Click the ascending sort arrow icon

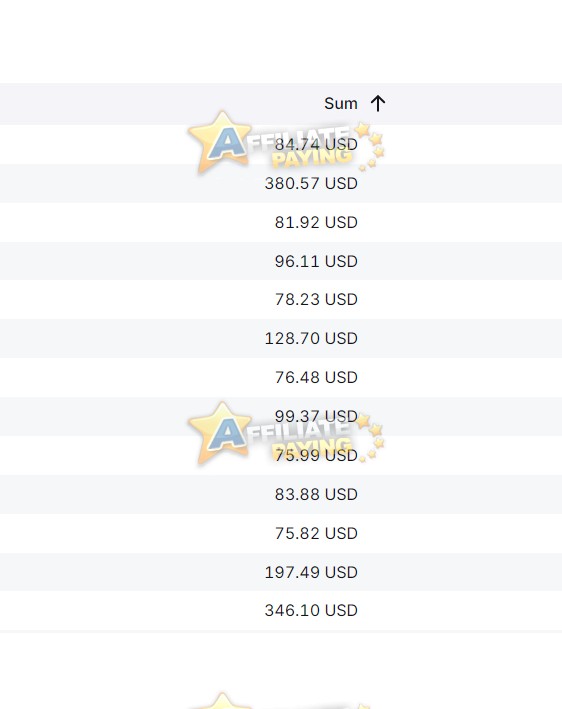click(378, 104)
